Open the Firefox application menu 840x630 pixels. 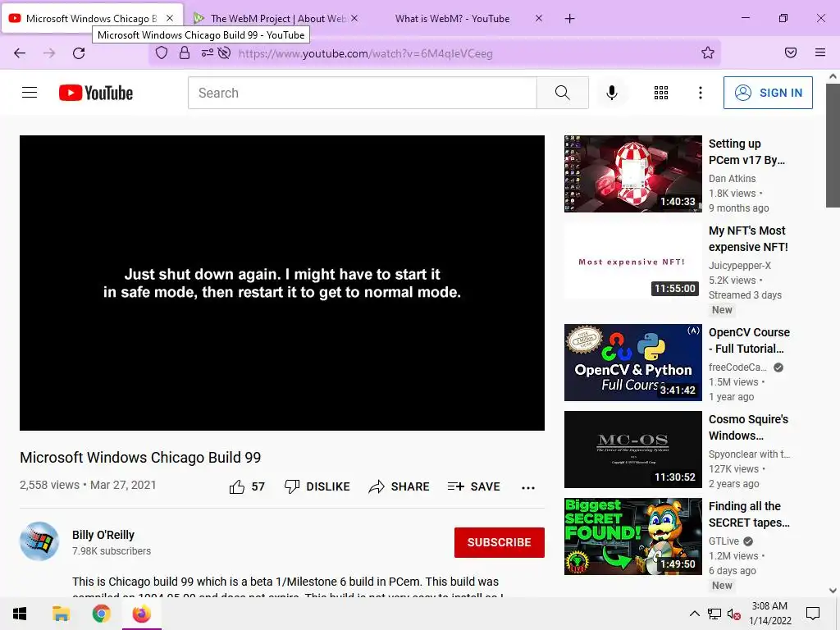(x=820, y=52)
